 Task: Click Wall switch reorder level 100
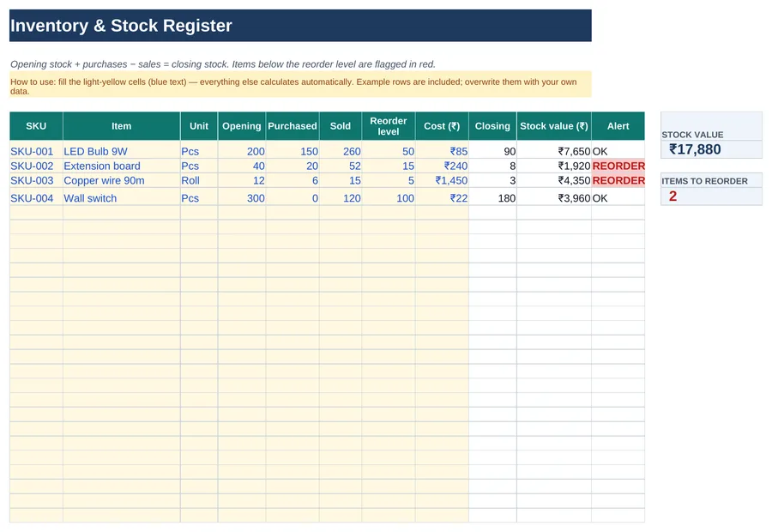point(389,198)
